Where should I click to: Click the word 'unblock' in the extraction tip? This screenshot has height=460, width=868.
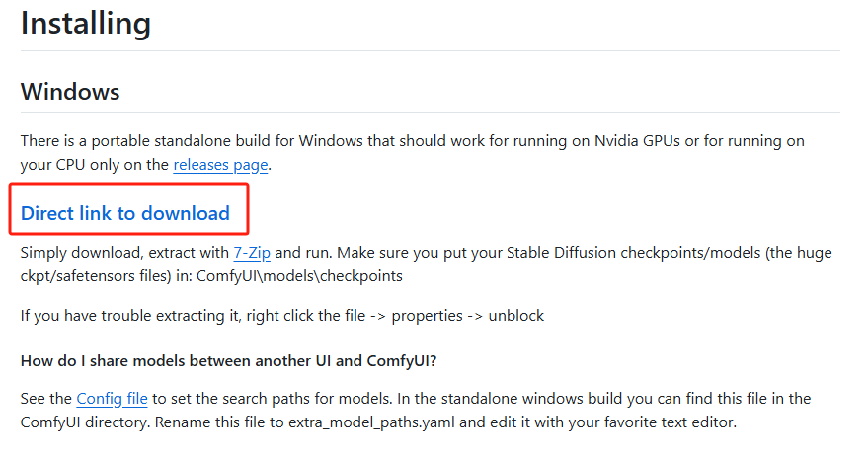pos(515,316)
